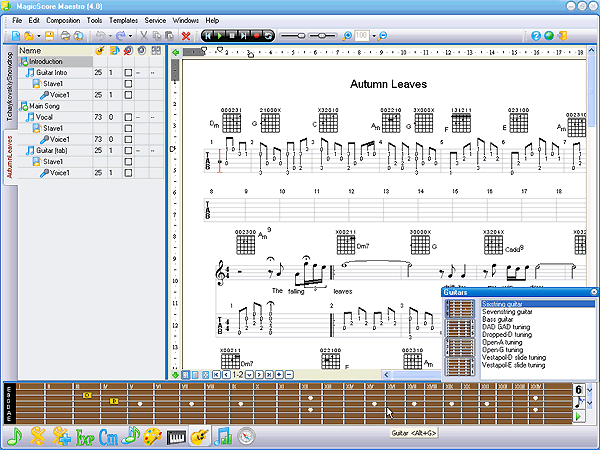Screen dimensions: 600x450
Task: Toggle the checkbox for Stave1 under Guitar Intro
Action: coord(128,83)
